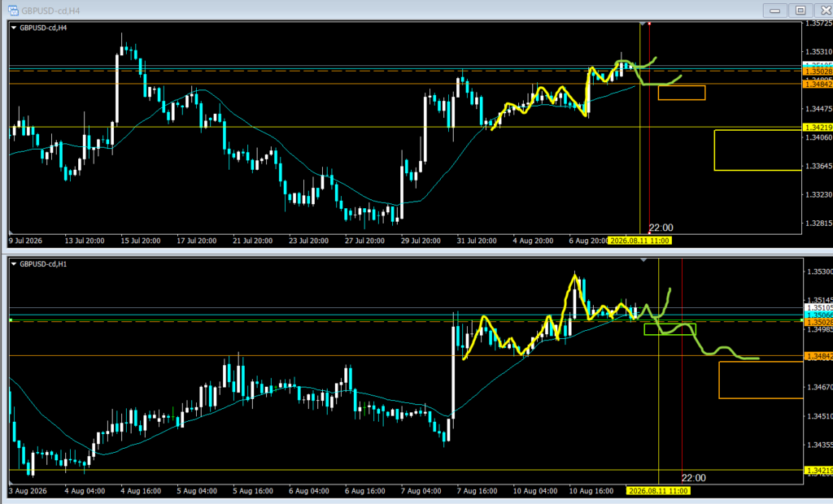Click cyan 1.35066 price label on H1 chart
Screen dimensions: 833x504
click(x=818, y=315)
